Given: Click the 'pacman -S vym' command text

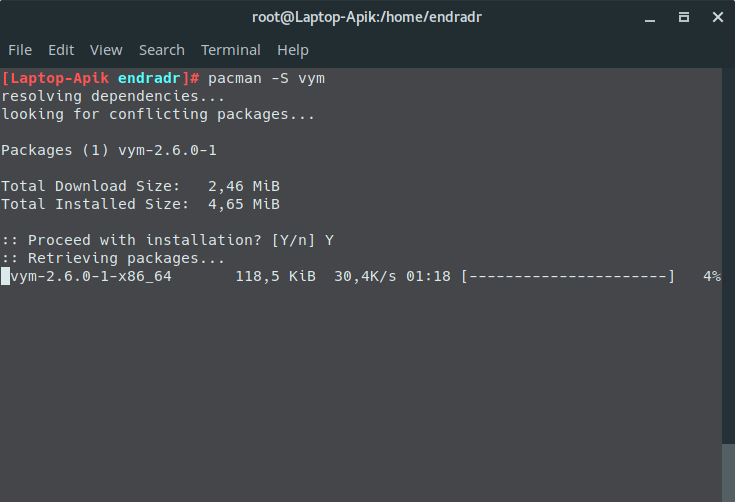Looking at the screenshot, I should coord(266,78).
